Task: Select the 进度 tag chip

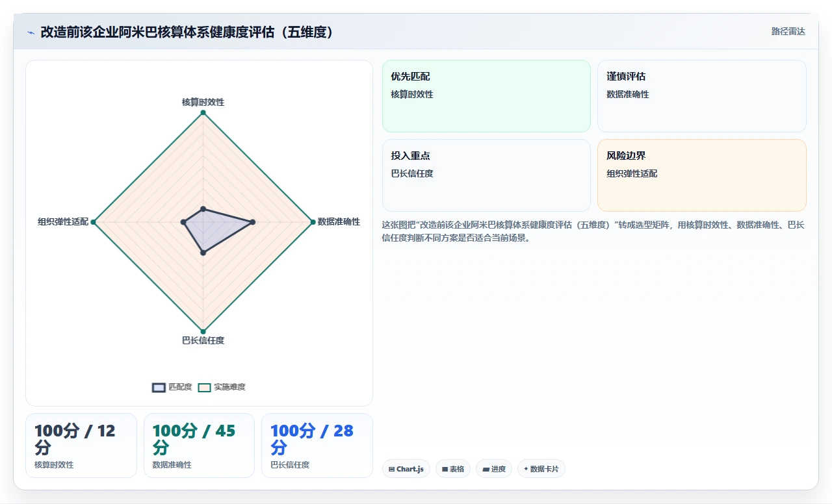Action: [x=494, y=469]
